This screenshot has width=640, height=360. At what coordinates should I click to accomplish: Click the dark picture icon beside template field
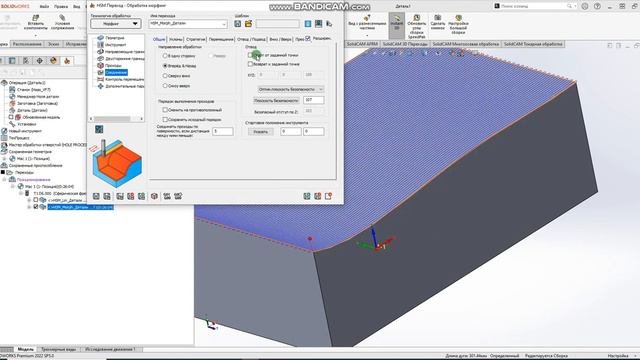pyautogui.click(x=318, y=24)
